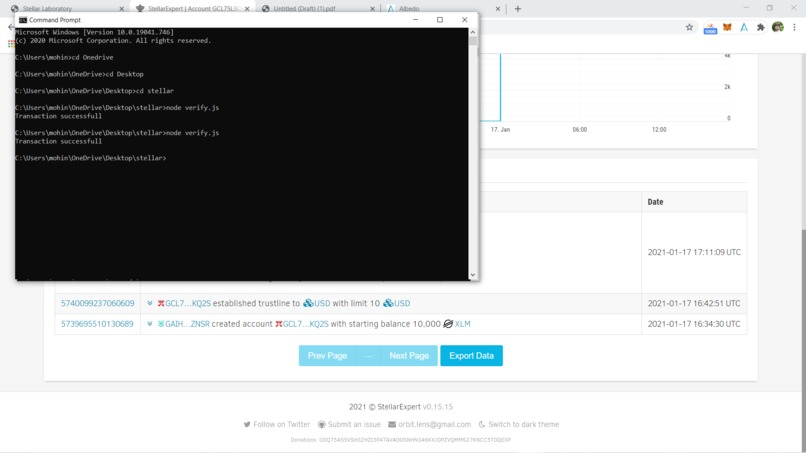Minimize the Command Prompt window
The height and width of the screenshot is (453, 806).
[415, 20]
